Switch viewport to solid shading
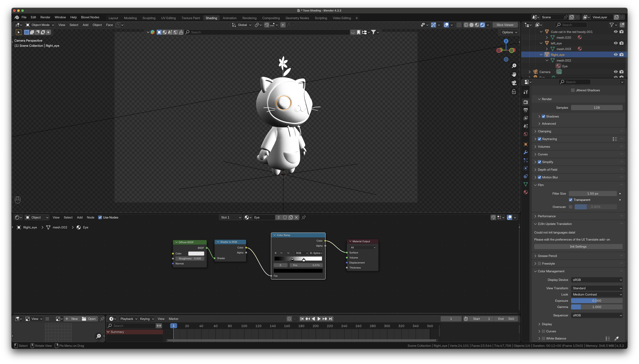 (x=471, y=25)
